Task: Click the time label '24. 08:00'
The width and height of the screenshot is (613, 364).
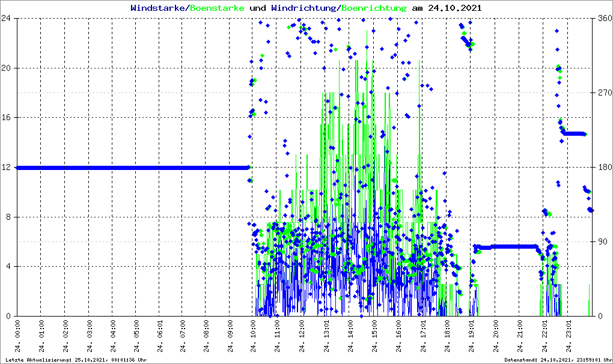Action: coord(207,336)
